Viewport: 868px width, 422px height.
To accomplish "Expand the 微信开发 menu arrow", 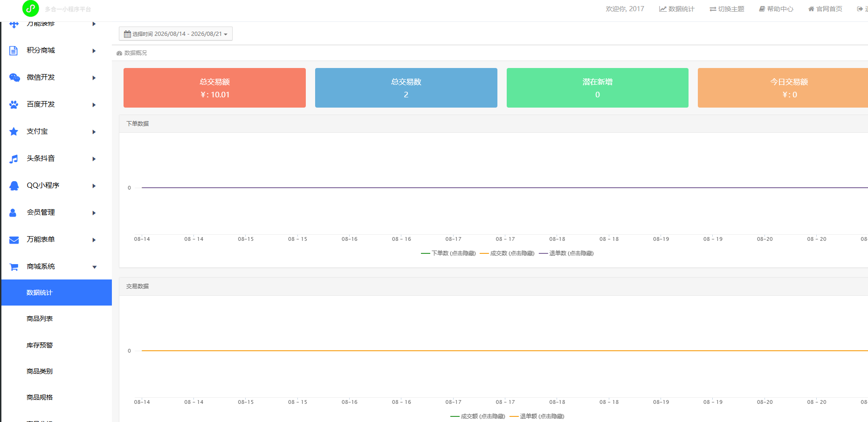I will pos(94,78).
